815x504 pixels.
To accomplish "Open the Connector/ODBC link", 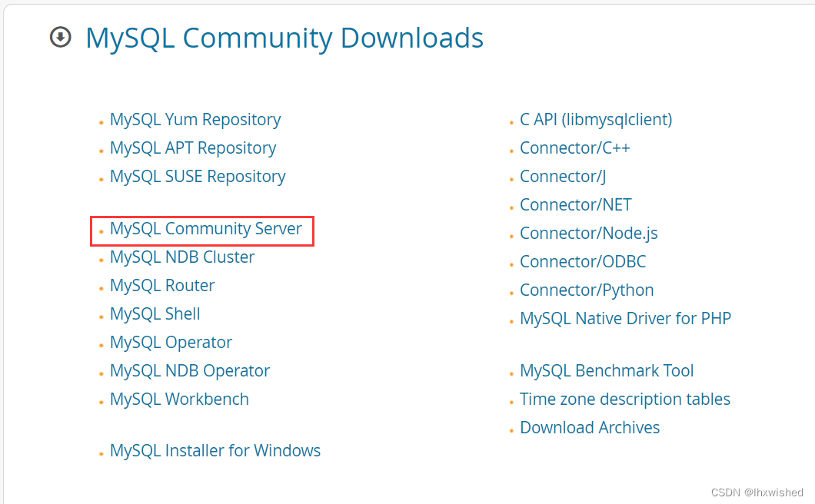I will 583,262.
